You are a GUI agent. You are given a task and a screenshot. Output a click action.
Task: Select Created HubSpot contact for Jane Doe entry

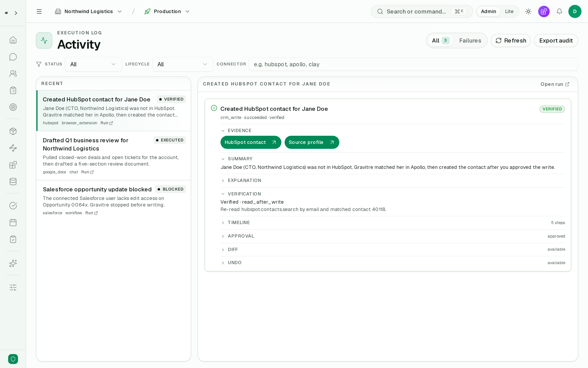[114, 111]
